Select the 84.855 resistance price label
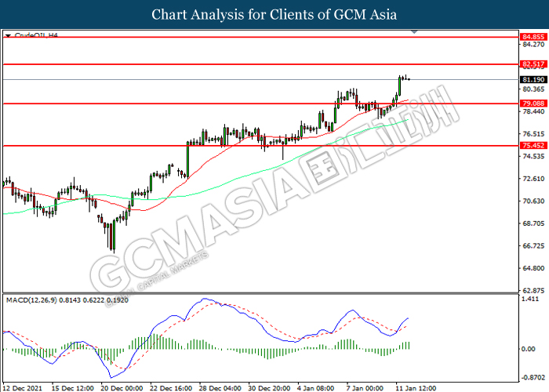Viewport: 549px width, 392px height. [x=533, y=37]
